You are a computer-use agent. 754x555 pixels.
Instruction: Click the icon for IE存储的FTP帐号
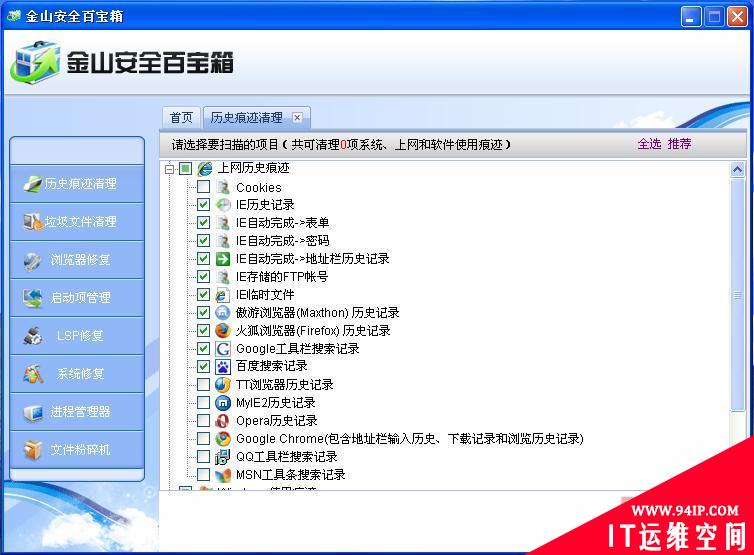click(223, 277)
